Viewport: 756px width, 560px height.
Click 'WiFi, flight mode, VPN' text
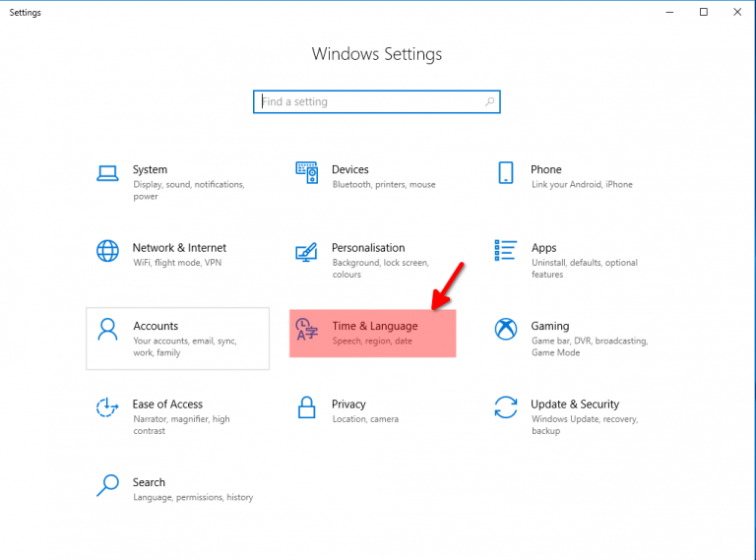click(x=177, y=263)
